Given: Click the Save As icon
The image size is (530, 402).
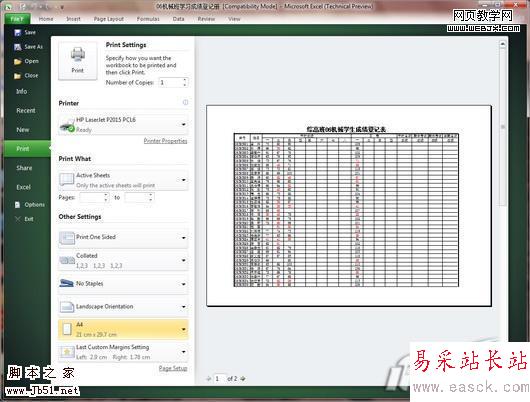Looking at the screenshot, I should 18,47.
